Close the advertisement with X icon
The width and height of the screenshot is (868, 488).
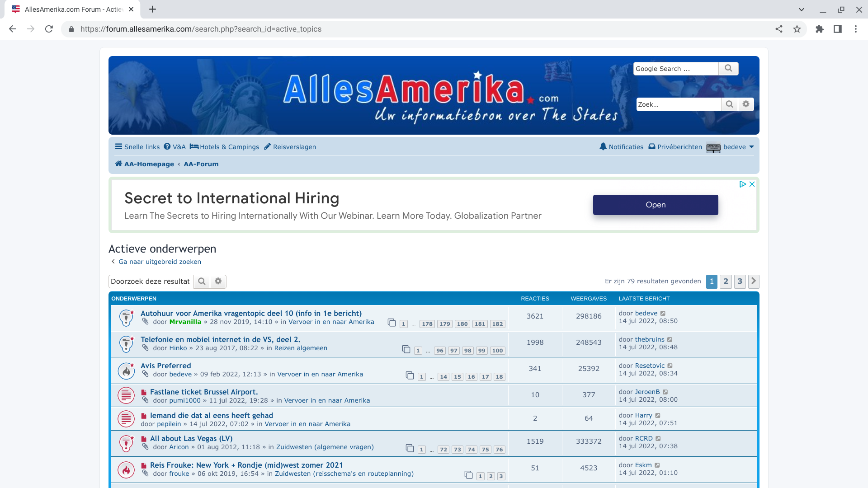pyautogui.click(x=752, y=184)
